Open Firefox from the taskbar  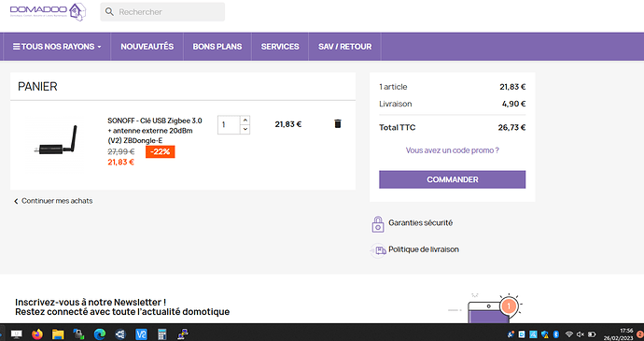click(37, 334)
